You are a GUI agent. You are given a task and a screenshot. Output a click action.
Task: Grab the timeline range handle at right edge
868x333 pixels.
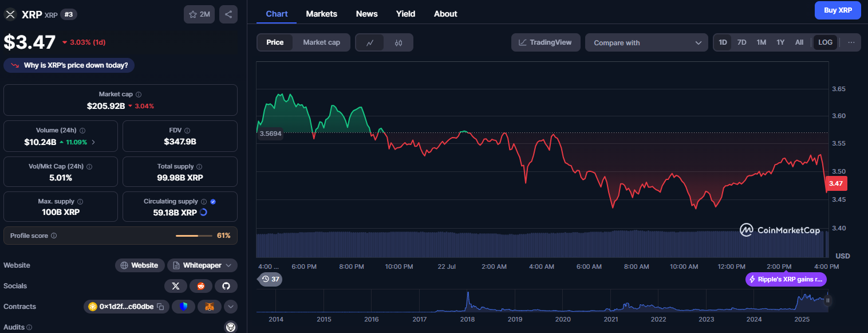(828, 300)
